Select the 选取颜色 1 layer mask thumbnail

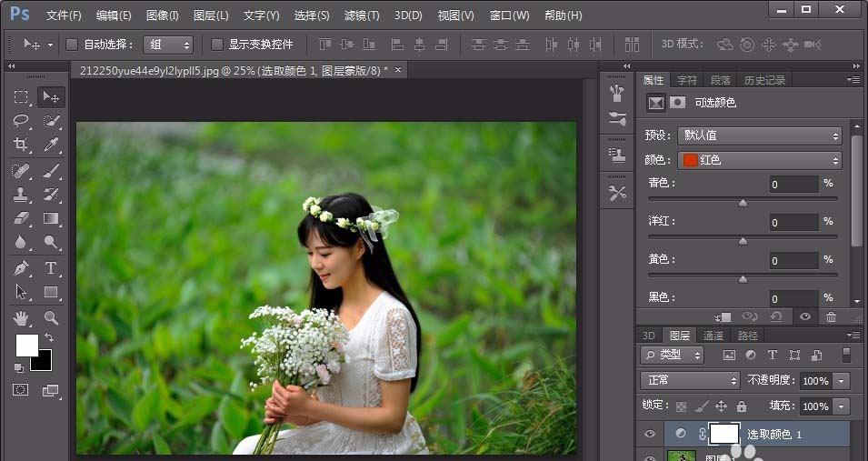(x=724, y=434)
